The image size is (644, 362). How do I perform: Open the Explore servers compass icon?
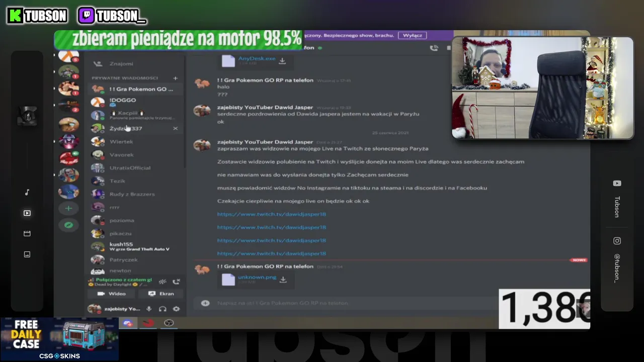click(x=68, y=225)
